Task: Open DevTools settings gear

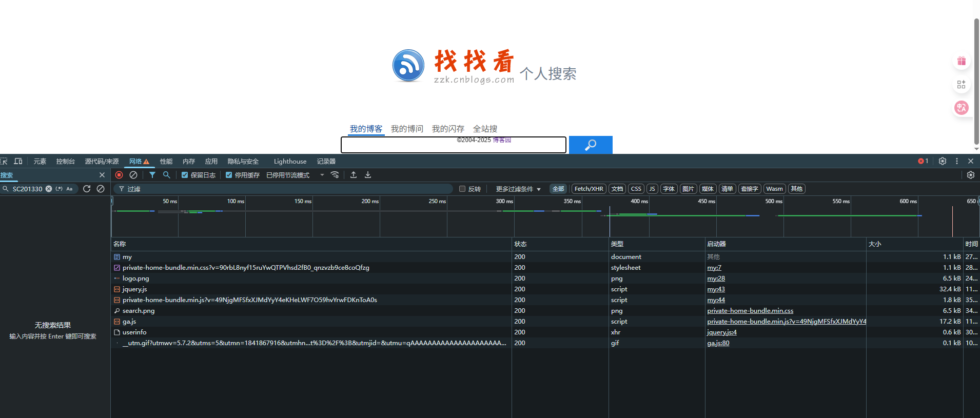Action: coord(943,161)
